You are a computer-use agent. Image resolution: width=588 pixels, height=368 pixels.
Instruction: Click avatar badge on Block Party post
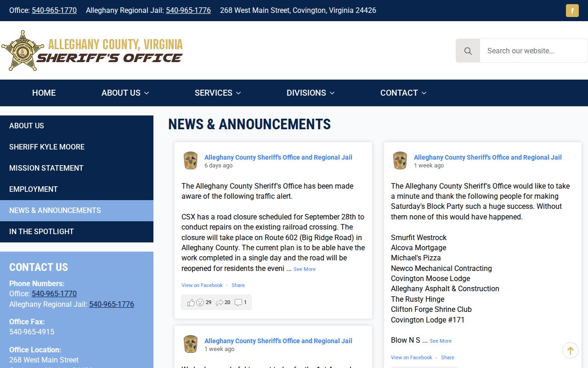400,161
